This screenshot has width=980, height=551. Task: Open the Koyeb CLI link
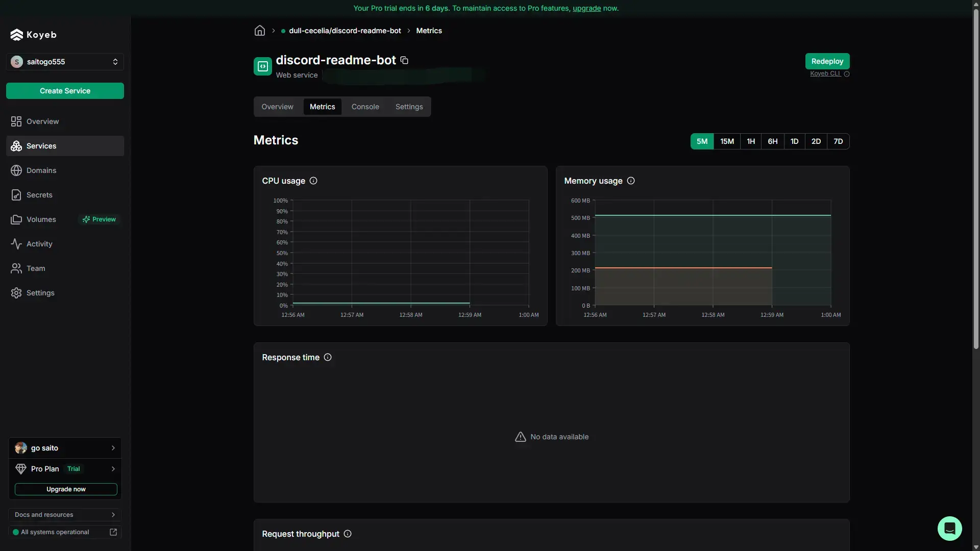(x=825, y=73)
